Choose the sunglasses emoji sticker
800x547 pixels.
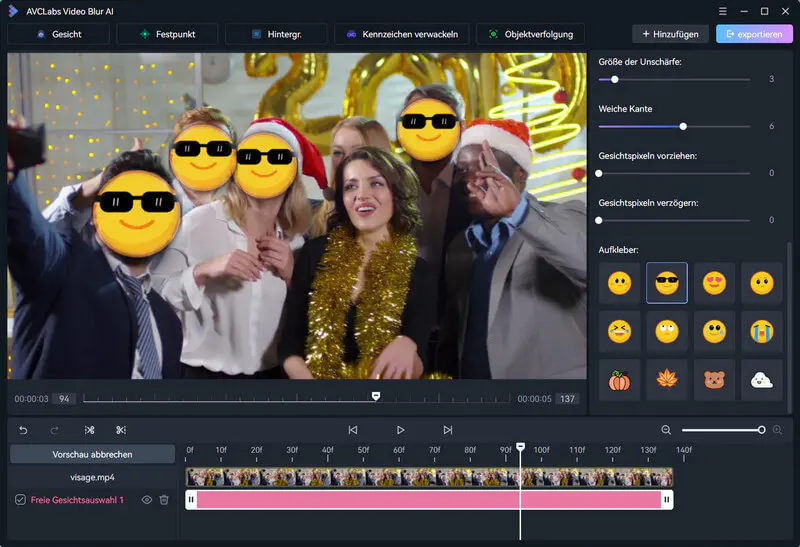pos(667,283)
